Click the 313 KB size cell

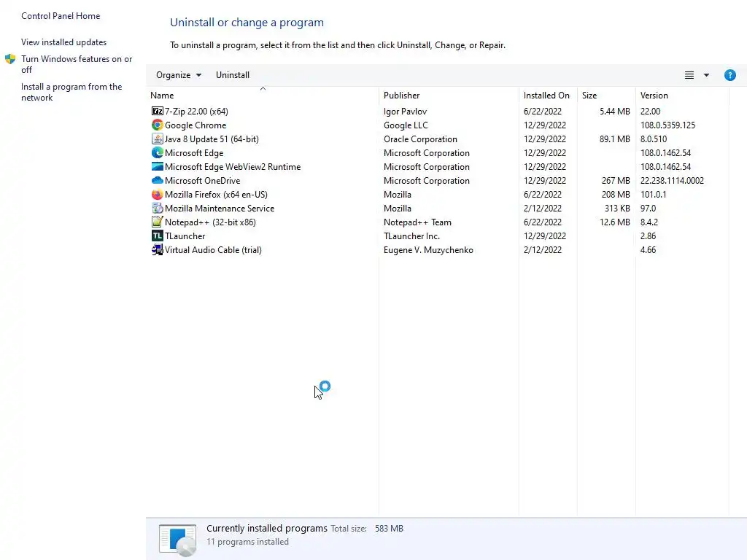pos(617,208)
